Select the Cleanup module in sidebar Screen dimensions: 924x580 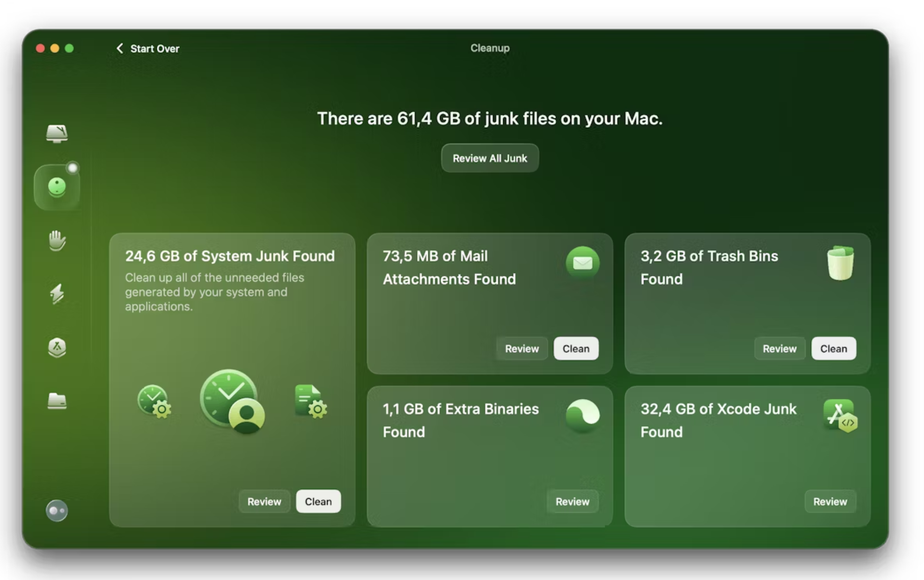57,187
